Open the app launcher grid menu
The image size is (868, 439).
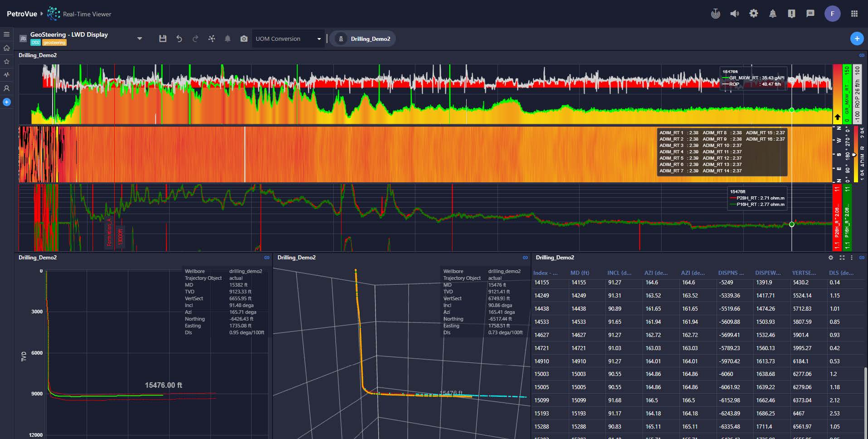click(855, 14)
